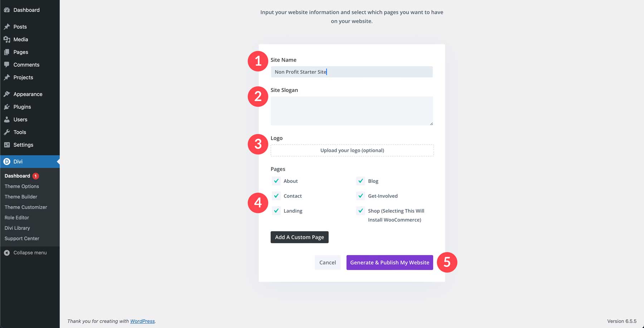
Task: Click inside the Site Slogan text area
Action: click(352, 111)
